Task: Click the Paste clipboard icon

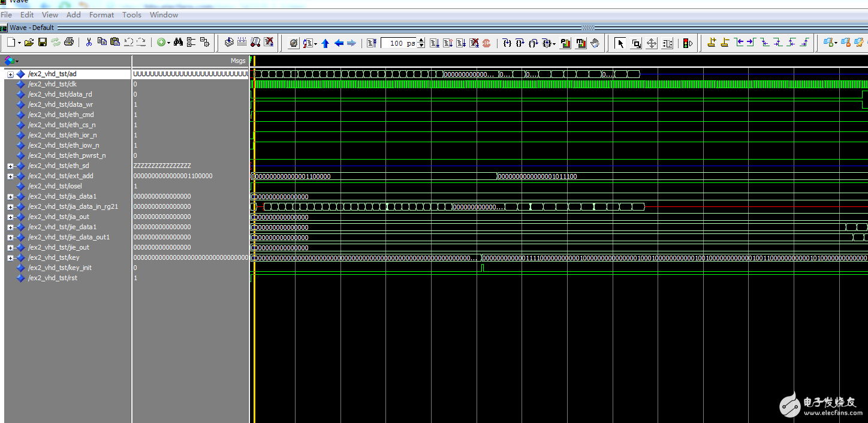Action: pyautogui.click(x=115, y=42)
